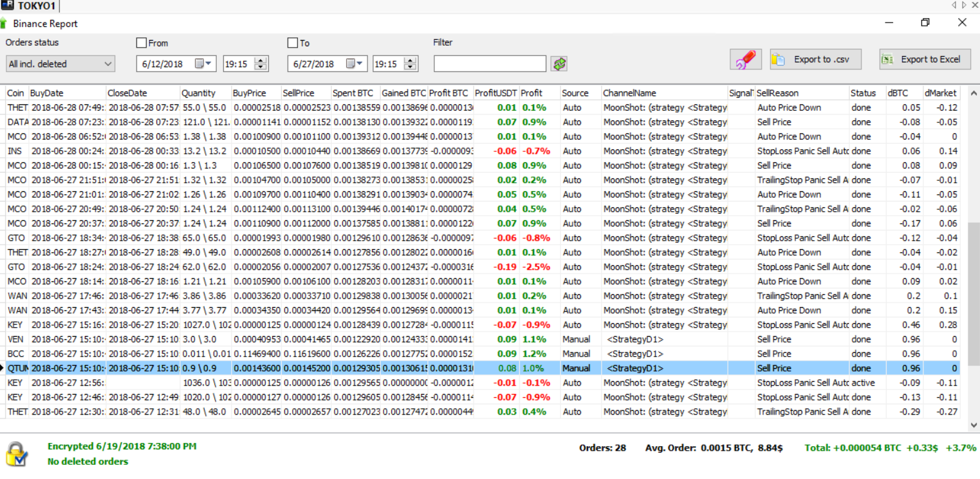Enable the From date checkbox
The image size is (980, 479).
[x=142, y=43]
